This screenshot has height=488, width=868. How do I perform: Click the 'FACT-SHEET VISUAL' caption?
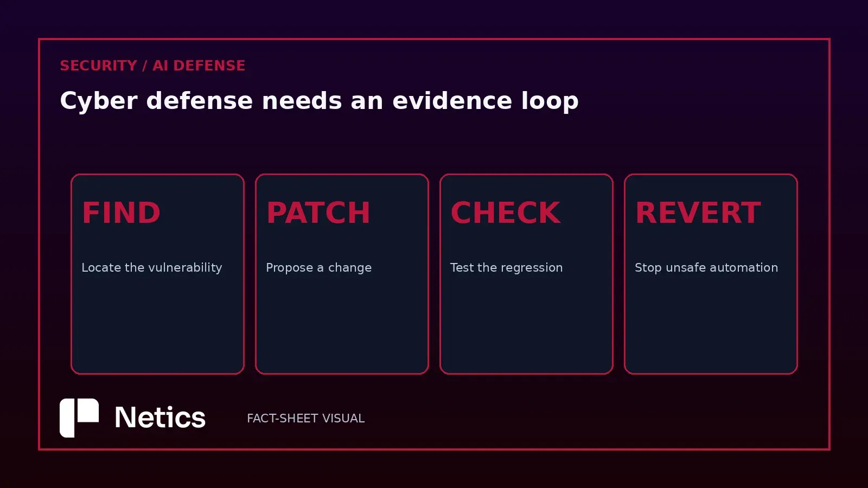tap(306, 419)
